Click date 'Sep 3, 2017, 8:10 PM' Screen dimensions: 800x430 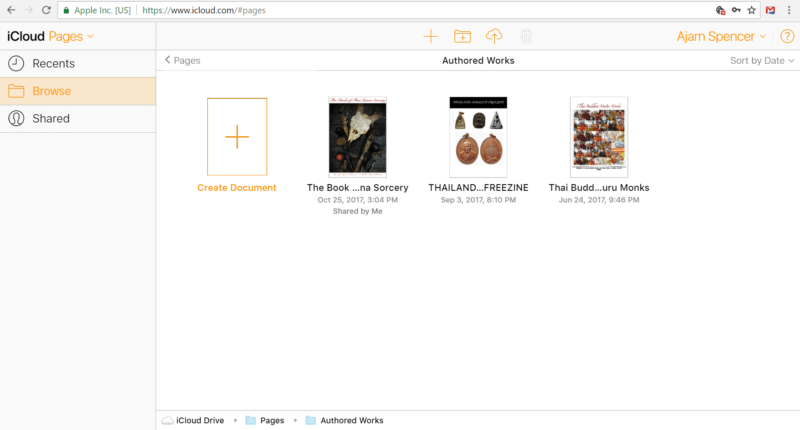pyautogui.click(x=478, y=200)
